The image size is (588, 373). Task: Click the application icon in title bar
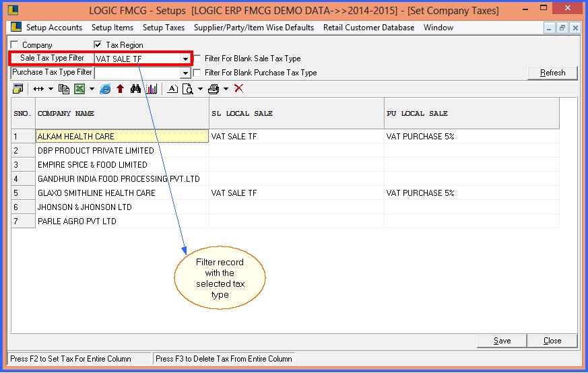pos(13,9)
